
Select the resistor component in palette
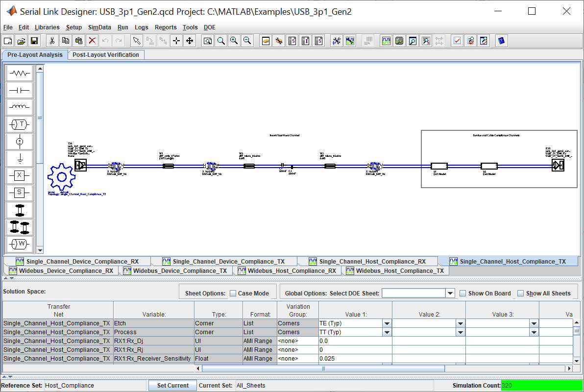[20, 73]
